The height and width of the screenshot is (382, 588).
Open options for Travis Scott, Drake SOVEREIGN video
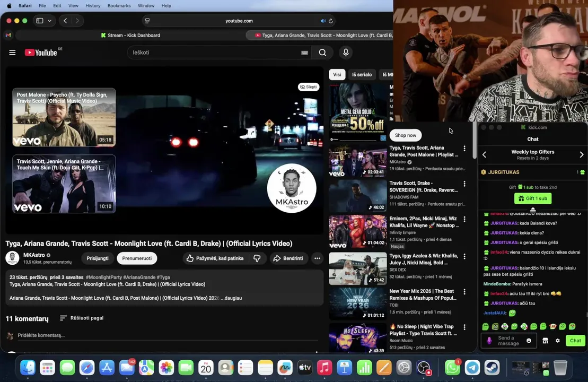(464, 184)
